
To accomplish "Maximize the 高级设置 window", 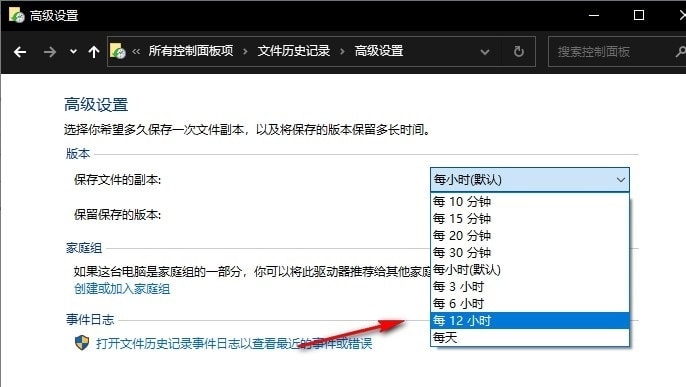I will pyautogui.click(x=639, y=15).
